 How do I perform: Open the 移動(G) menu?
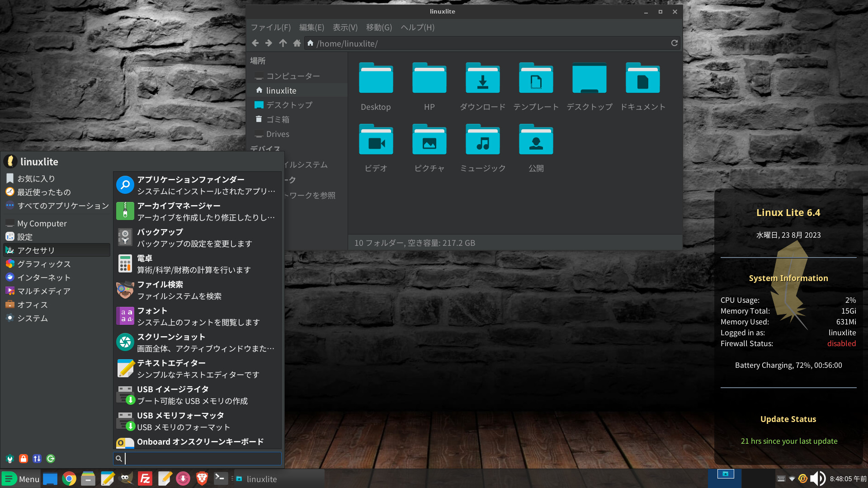point(379,27)
